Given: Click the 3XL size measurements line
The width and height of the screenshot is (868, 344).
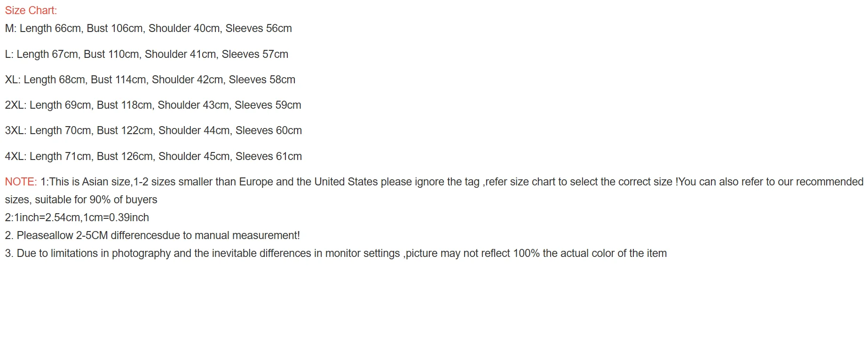Looking at the screenshot, I should tap(153, 130).
